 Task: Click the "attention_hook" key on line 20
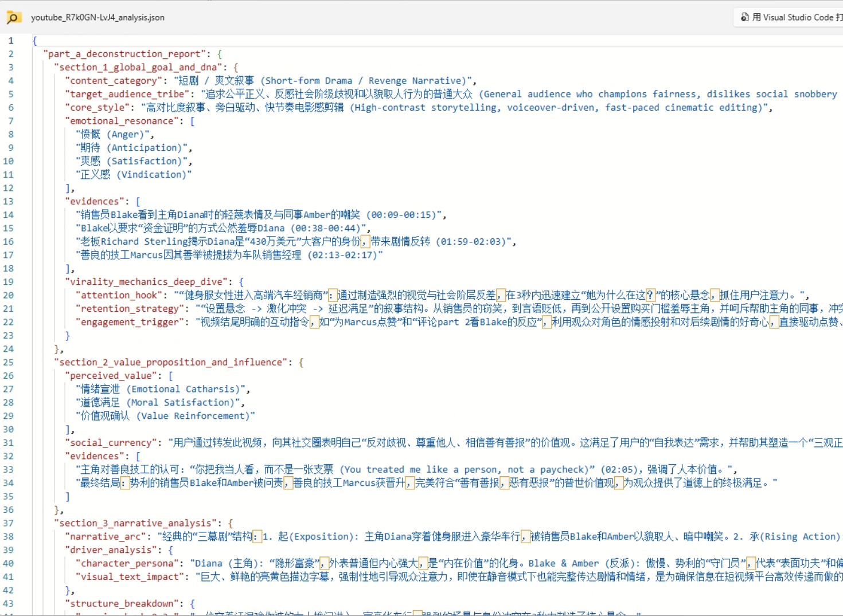(x=119, y=295)
